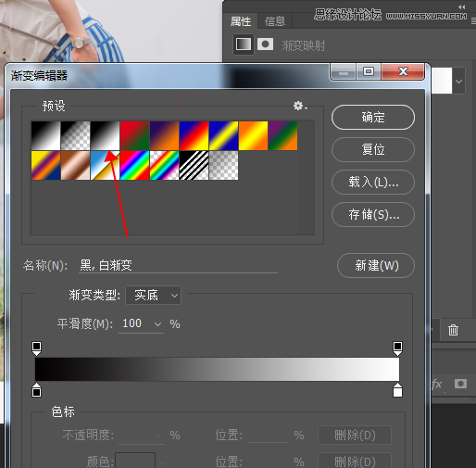This screenshot has width=476, height=468.
Task: Select the Chrome gradient preset
Action: (x=105, y=165)
